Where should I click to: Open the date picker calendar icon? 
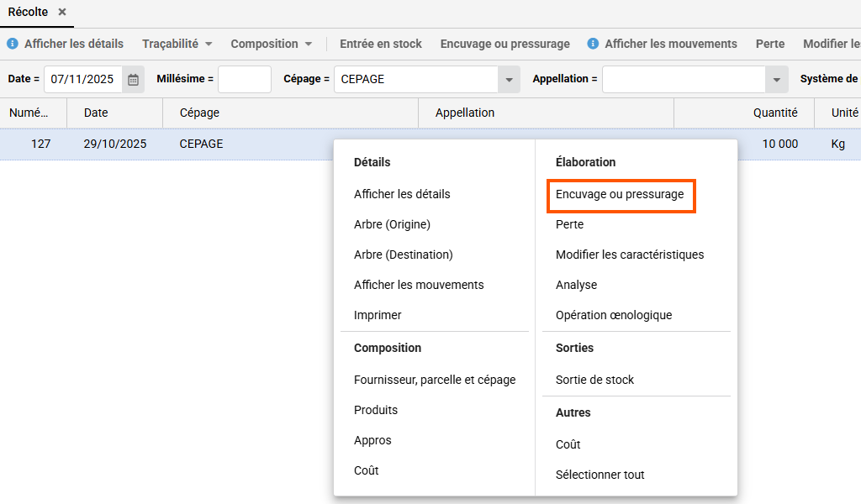(x=133, y=80)
